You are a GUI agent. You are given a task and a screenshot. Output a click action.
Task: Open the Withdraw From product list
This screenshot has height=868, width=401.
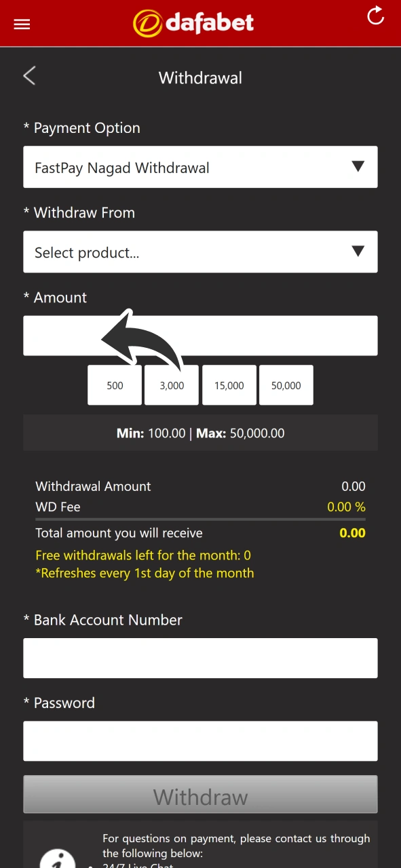[200, 252]
